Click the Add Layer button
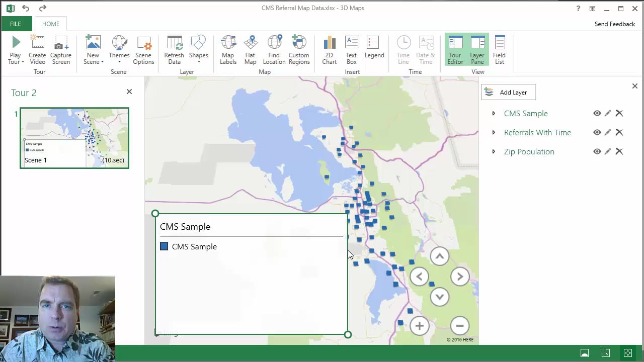The image size is (644, 362). 508,93
